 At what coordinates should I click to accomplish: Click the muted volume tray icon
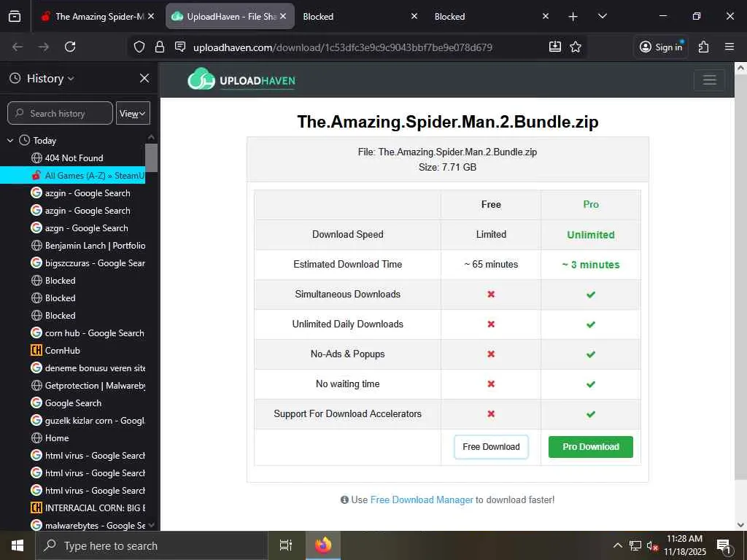tap(652, 545)
